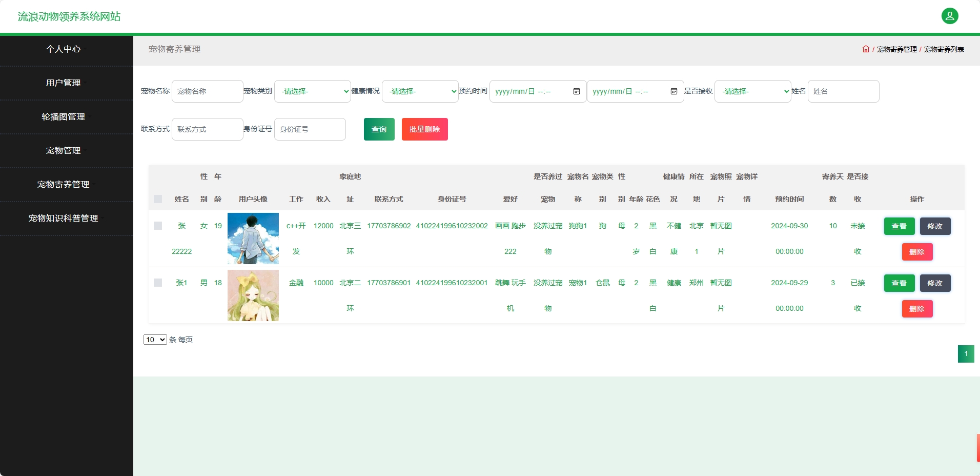
Task: Check the row checkbox for 张1
Action: [157, 283]
